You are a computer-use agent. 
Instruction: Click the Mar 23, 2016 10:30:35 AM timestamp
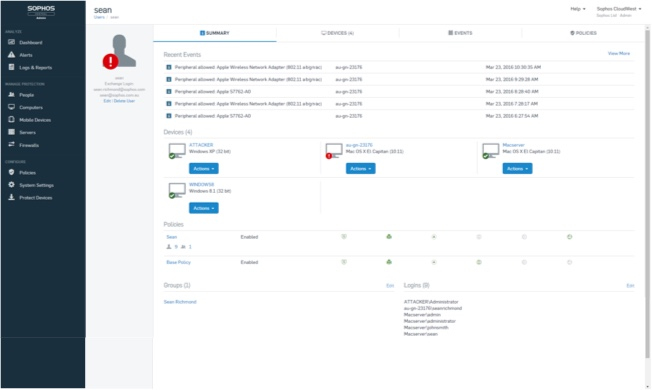tap(513, 67)
